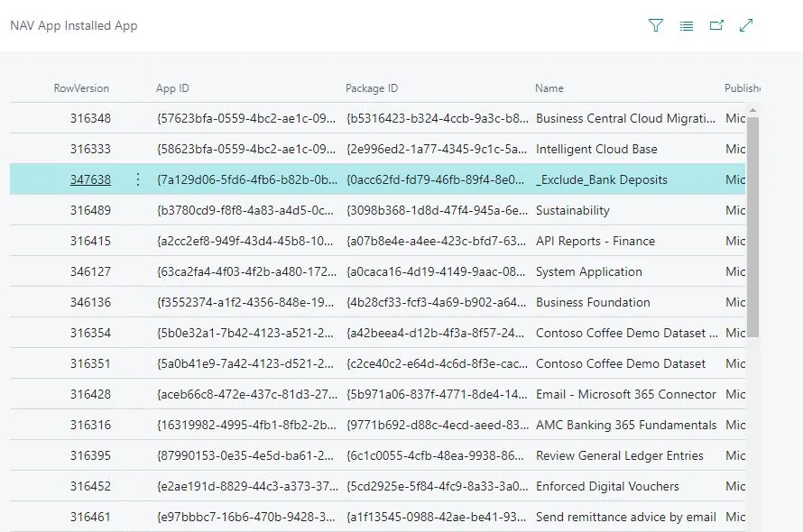
Task: Click Package ID starting {2e996ed2-1a77
Action: point(437,149)
